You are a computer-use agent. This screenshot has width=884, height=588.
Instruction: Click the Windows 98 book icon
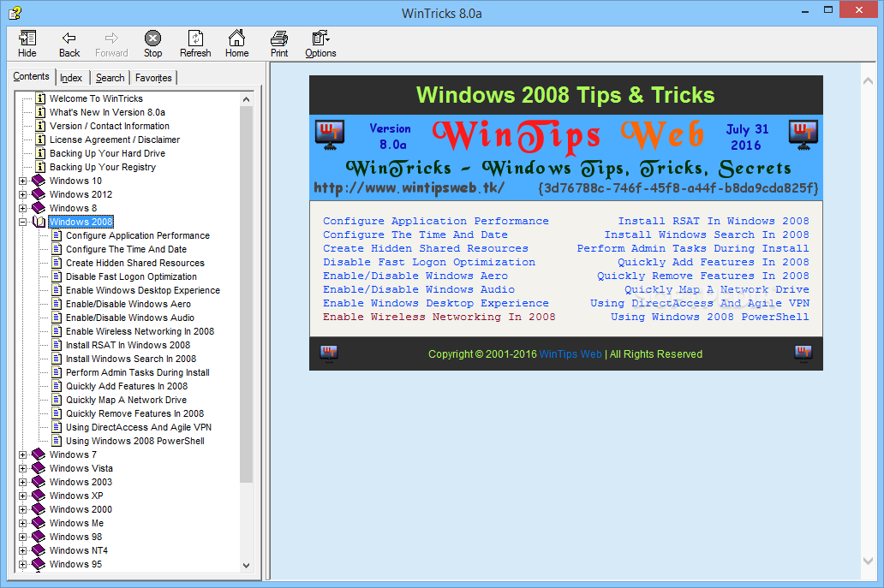coord(39,537)
